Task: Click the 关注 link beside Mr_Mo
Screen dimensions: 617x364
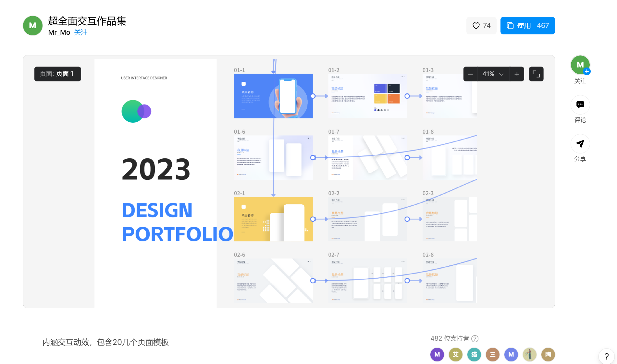Action: pos(81,32)
